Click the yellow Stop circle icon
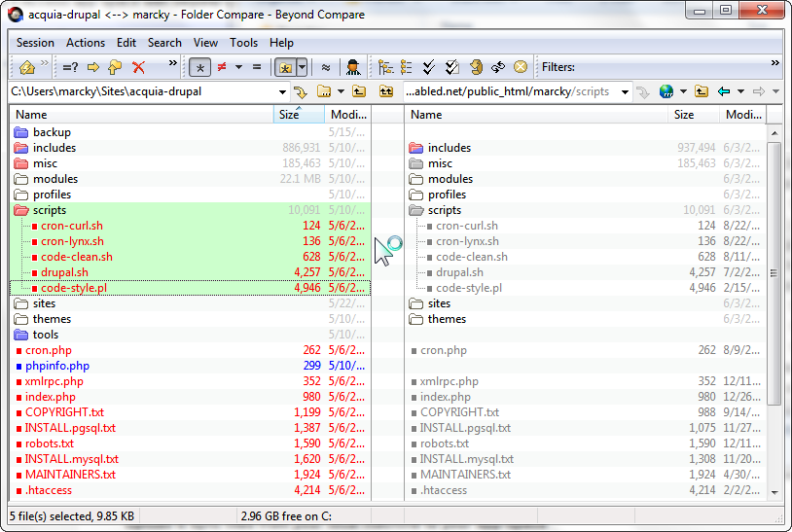The width and height of the screenshot is (792, 532). point(521,67)
